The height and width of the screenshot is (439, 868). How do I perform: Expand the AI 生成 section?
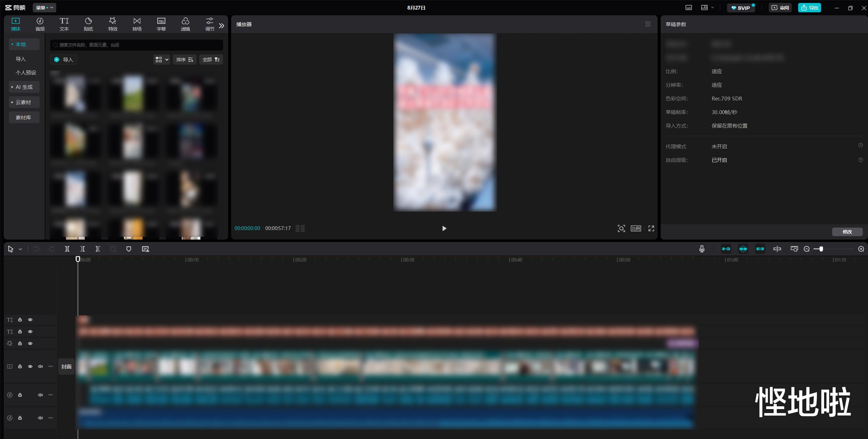coord(24,87)
